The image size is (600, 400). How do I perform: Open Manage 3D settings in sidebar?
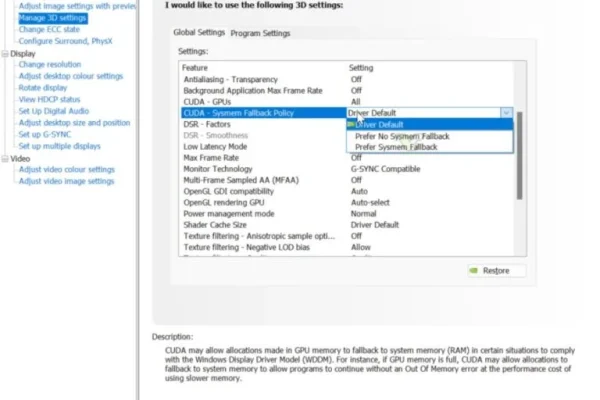[53, 18]
